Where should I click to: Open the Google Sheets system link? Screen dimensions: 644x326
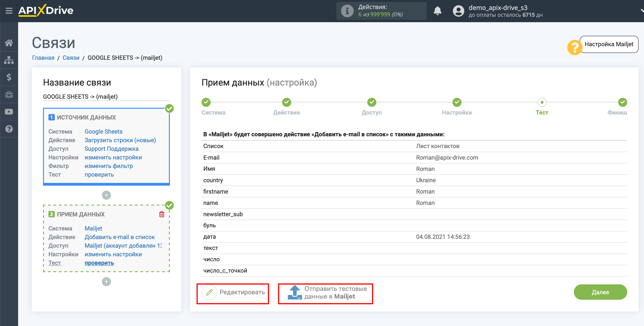(103, 132)
